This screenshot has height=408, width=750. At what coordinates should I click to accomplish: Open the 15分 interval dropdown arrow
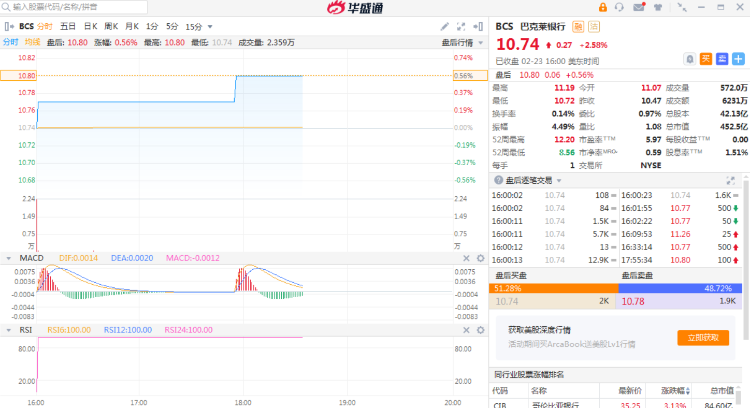[210, 27]
